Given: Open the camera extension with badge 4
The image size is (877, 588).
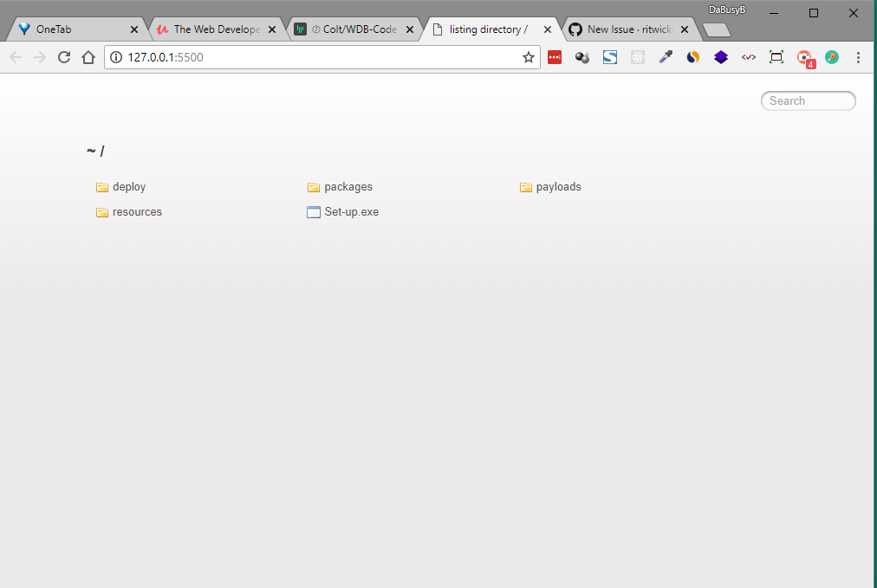Looking at the screenshot, I should 805,58.
